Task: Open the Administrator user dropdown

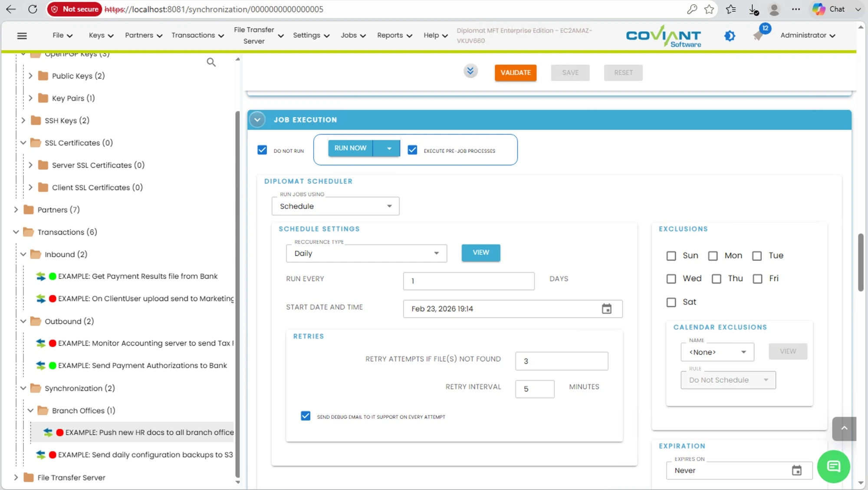Action: pos(808,36)
